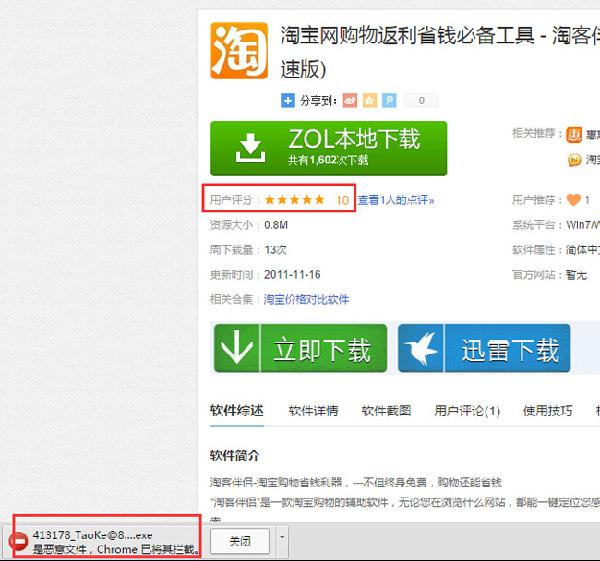The height and width of the screenshot is (561, 600).
Task: Click the update date 2011-11-16
Action: [x=292, y=274]
